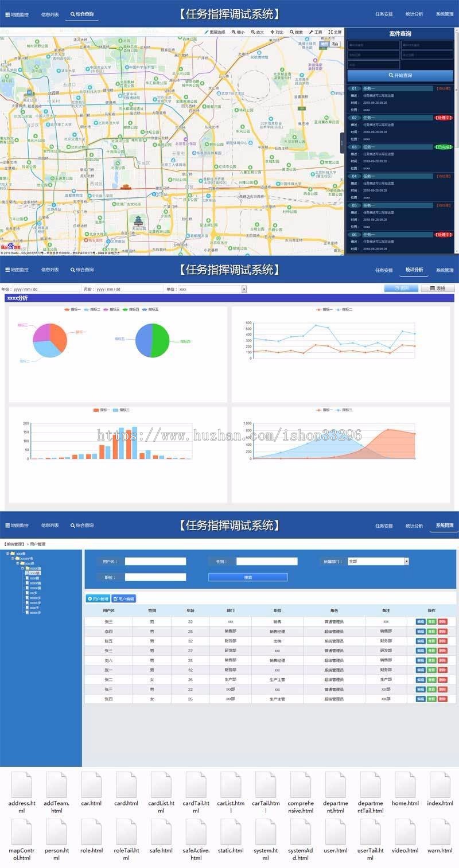Open the 系统管理 menu item

coord(445,525)
